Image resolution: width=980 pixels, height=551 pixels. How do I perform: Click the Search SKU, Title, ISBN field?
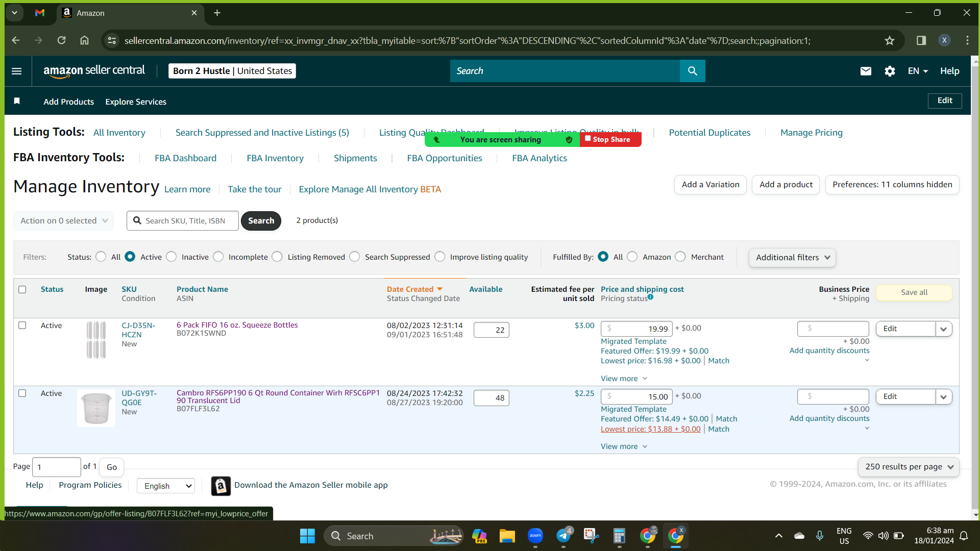(183, 220)
